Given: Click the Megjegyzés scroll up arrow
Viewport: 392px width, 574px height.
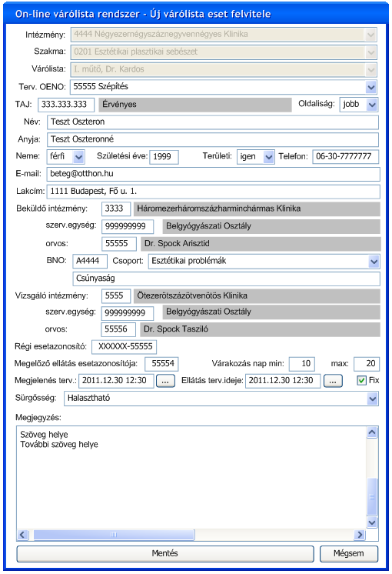Looking at the screenshot, I should tap(372, 432).
